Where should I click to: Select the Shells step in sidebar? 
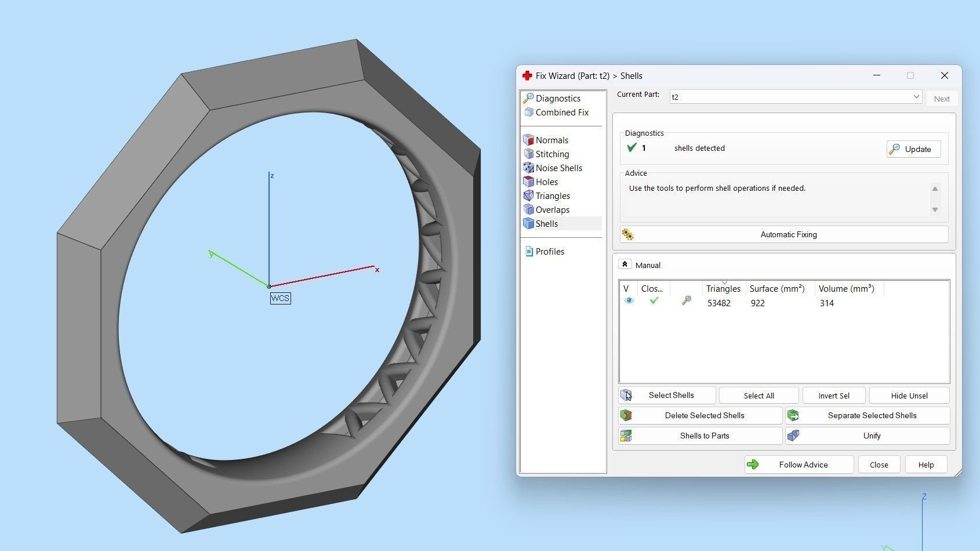point(561,224)
